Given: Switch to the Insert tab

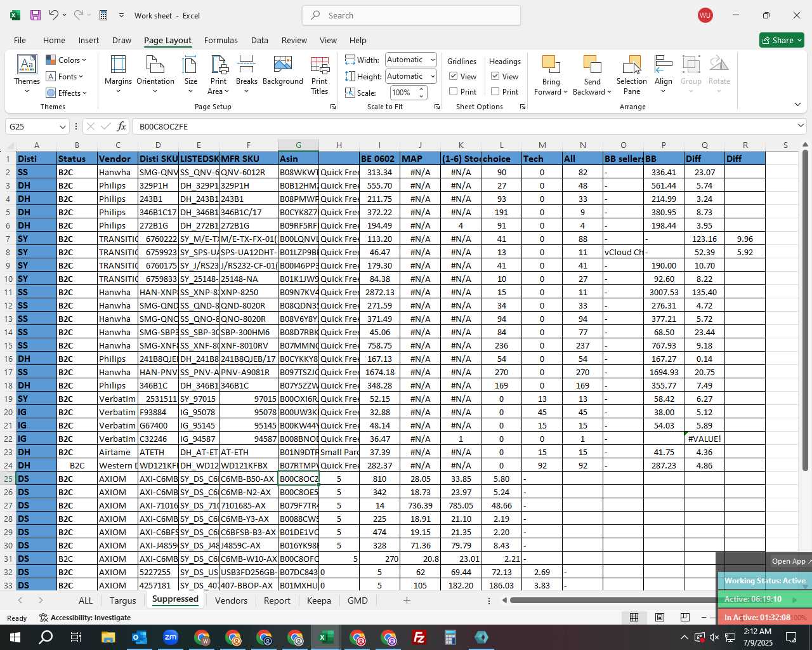Looking at the screenshot, I should [89, 40].
